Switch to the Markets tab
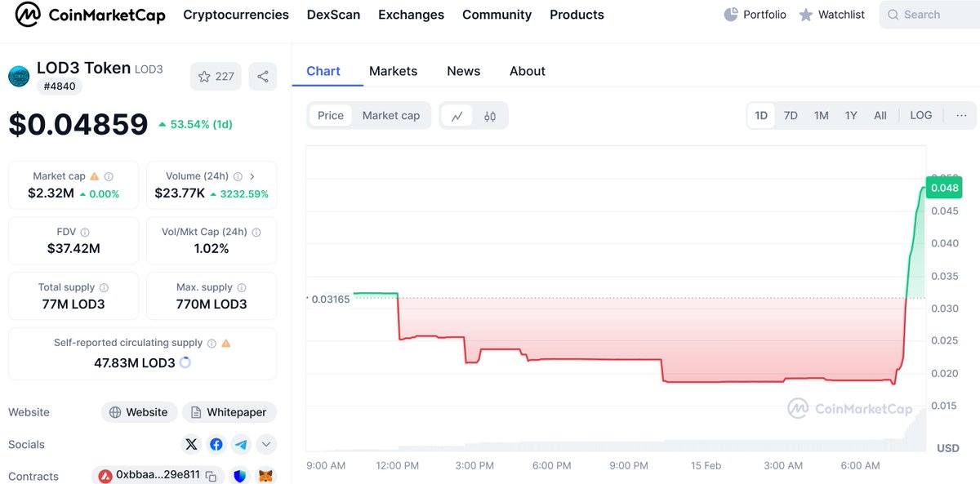Screen dimensions: 980x484 [393, 71]
